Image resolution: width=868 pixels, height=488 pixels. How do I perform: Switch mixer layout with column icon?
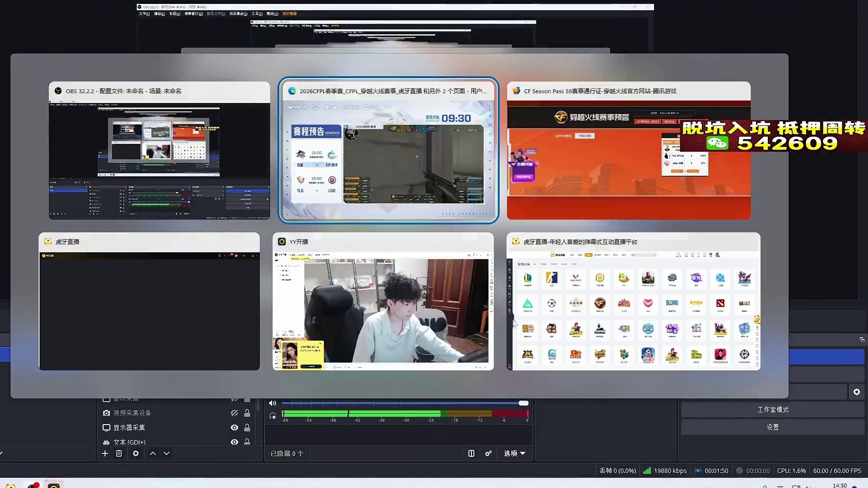[471, 453]
